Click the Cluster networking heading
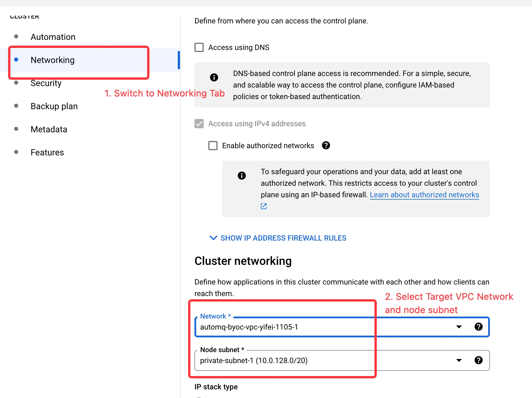Image resolution: width=532 pixels, height=398 pixels. point(243,261)
